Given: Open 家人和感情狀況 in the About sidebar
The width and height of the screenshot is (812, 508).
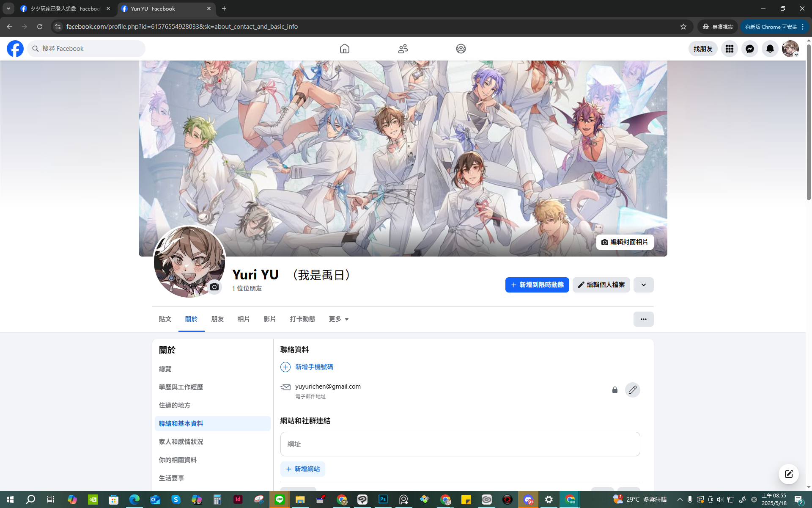Looking at the screenshot, I should pyautogui.click(x=213, y=442).
